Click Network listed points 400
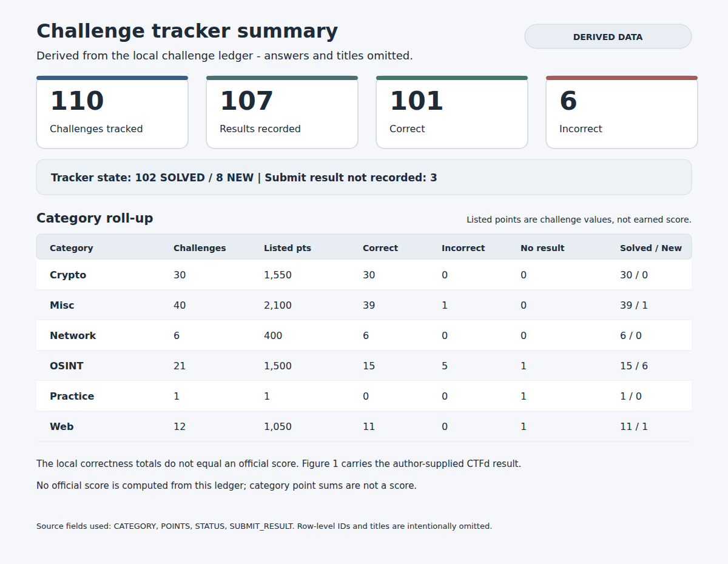Image resolution: width=728 pixels, height=564 pixels. tap(273, 335)
